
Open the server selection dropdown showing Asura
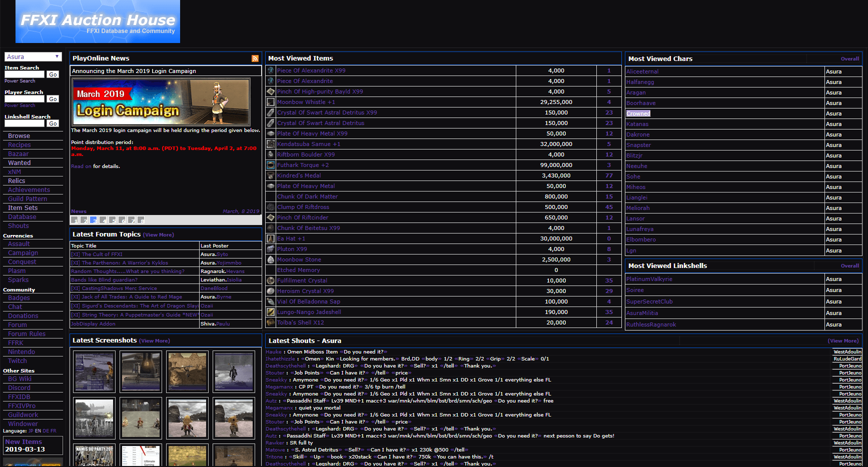pyautogui.click(x=33, y=56)
